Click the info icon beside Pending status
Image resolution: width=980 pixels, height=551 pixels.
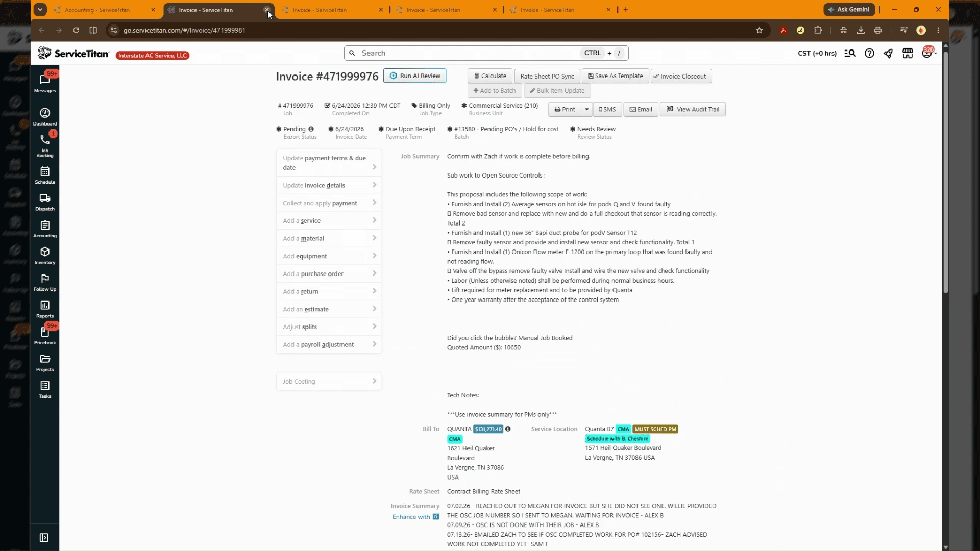pos(311,129)
